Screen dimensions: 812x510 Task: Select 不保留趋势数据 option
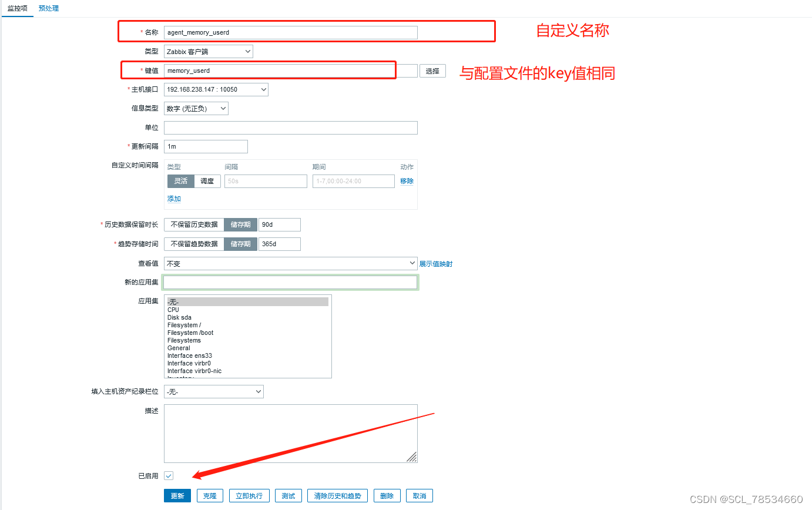tap(194, 244)
